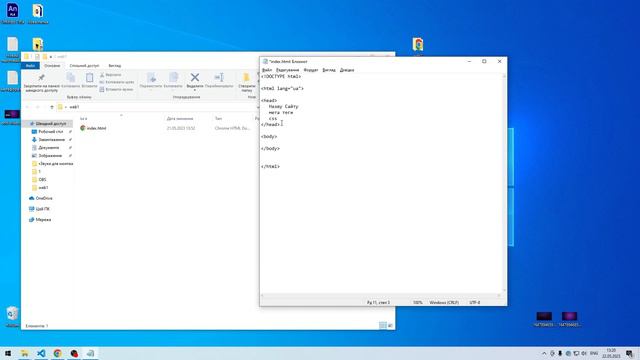Open the Редагування menu in Notepad
Image resolution: width=640 pixels, height=360 pixels.
pyautogui.click(x=287, y=70)
